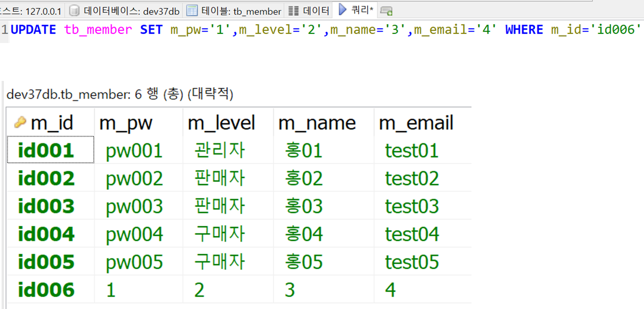Select the id001 cell
644x309 pixels.
[x=50, y=150]
